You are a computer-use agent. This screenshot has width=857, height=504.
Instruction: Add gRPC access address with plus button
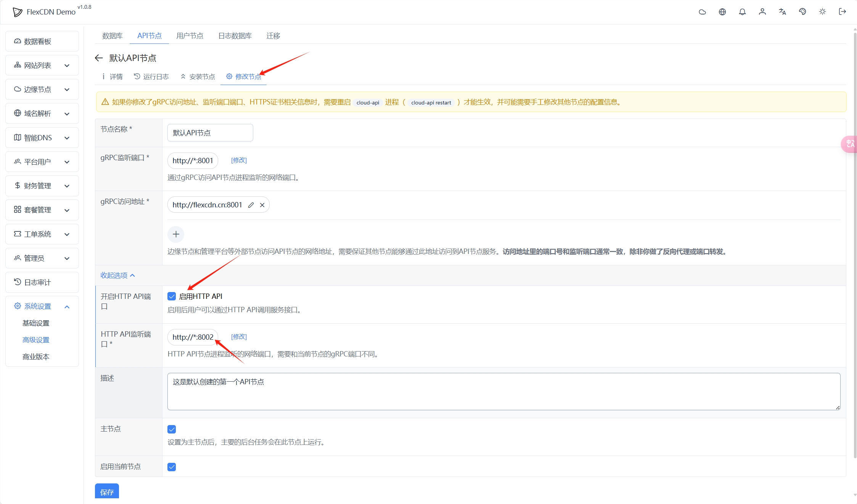176,234
